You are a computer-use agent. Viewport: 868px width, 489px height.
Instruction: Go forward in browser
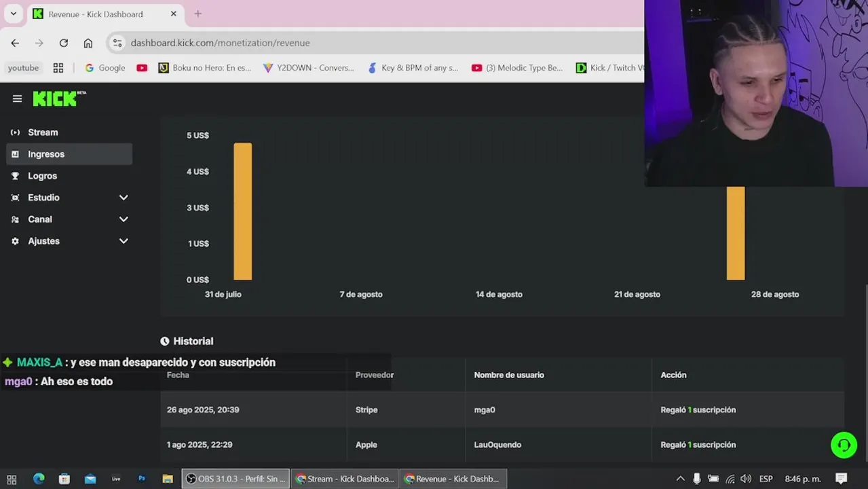coord(39,43)
